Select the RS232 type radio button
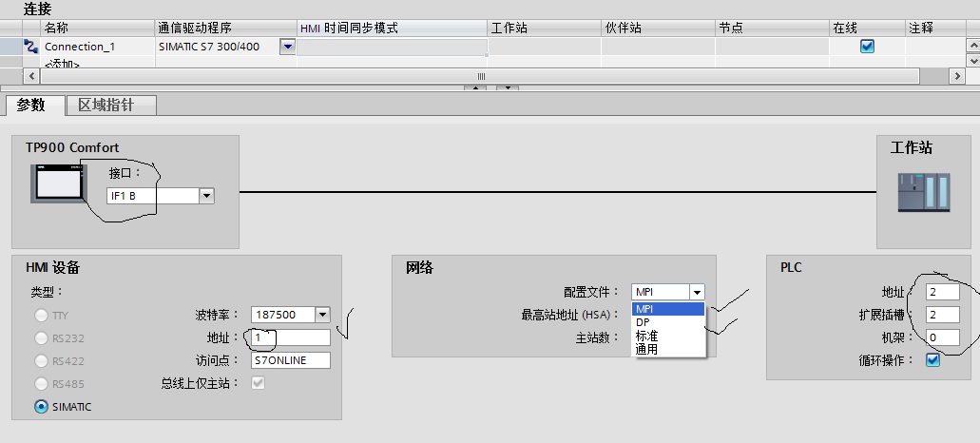This screenshot has width=980, height=443. (41, 338)
